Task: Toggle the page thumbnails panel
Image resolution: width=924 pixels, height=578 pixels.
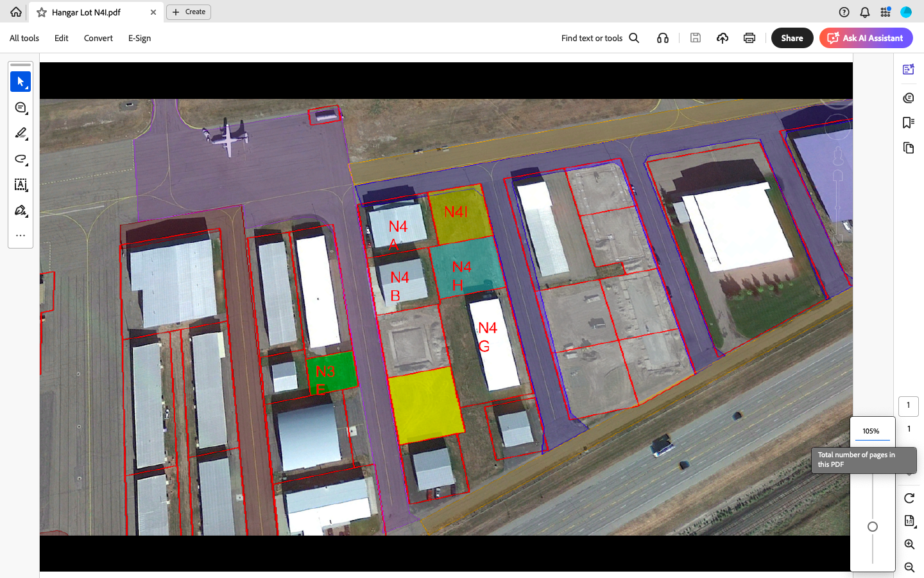Action: pyautogui.click(x=908, y=148)
